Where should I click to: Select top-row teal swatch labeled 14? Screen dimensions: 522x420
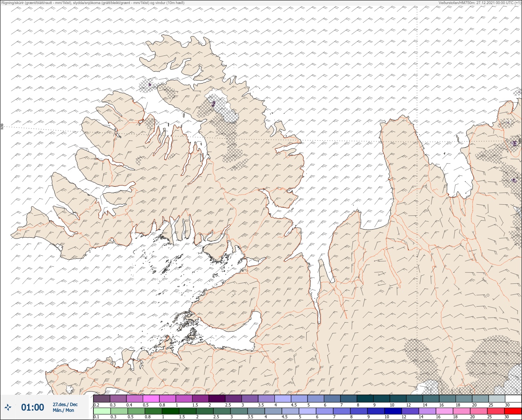coord(431,398)
